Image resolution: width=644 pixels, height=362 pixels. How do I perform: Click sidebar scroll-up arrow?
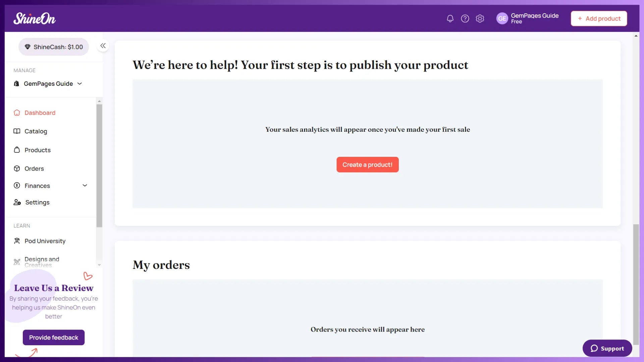[99, 101]
